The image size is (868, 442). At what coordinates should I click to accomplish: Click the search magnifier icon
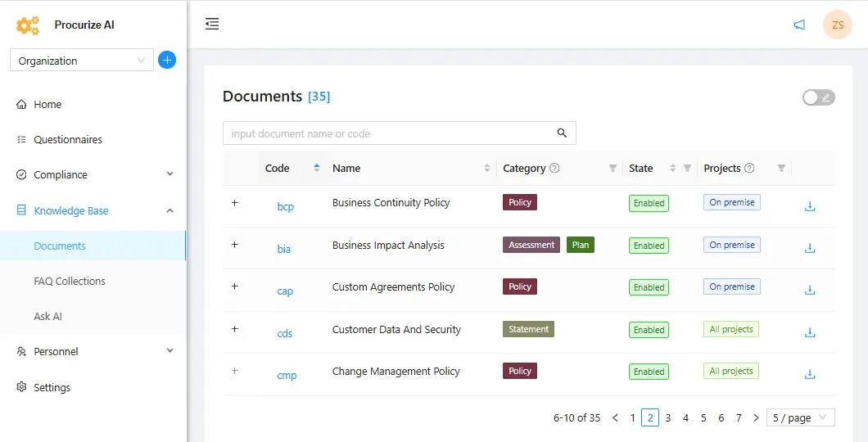coord(562,133)
